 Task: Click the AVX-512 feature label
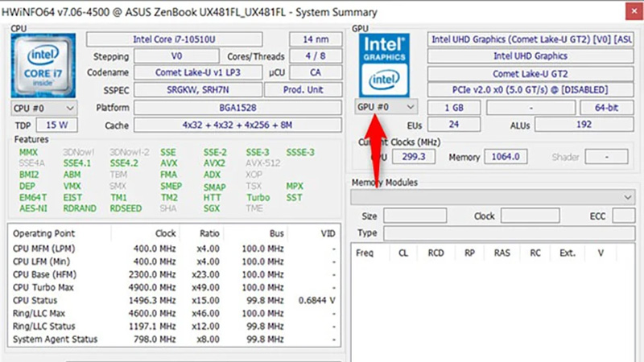coord(263,163)
